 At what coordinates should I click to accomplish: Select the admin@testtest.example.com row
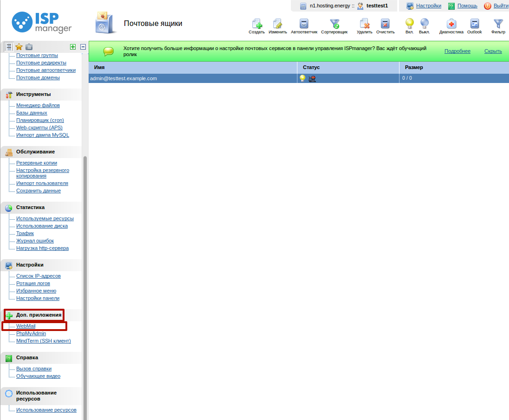point(299,78)
